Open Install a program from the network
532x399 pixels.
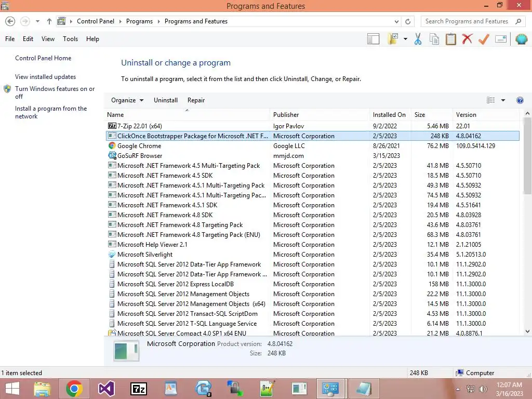(x=51, y=112)
